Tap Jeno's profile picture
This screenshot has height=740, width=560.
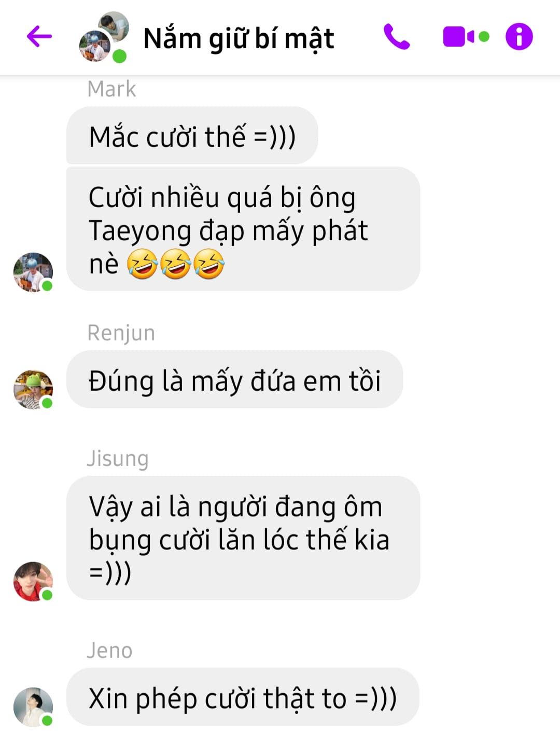[33, 707]
